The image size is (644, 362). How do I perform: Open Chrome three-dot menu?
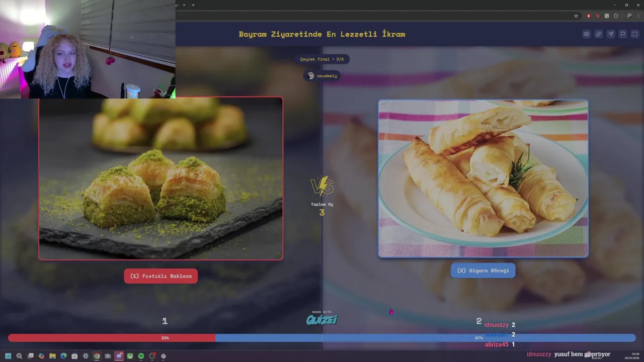point(638,16)
